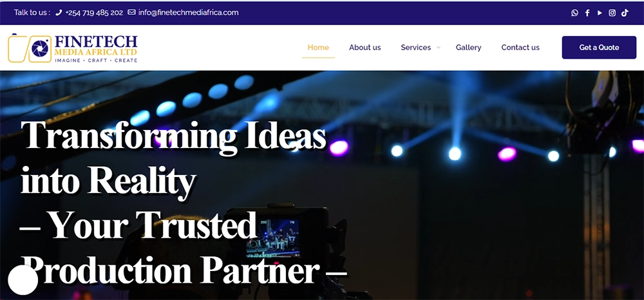Click the white floating circle button
This screenshot has width=644, height=300.
(23, 280)
